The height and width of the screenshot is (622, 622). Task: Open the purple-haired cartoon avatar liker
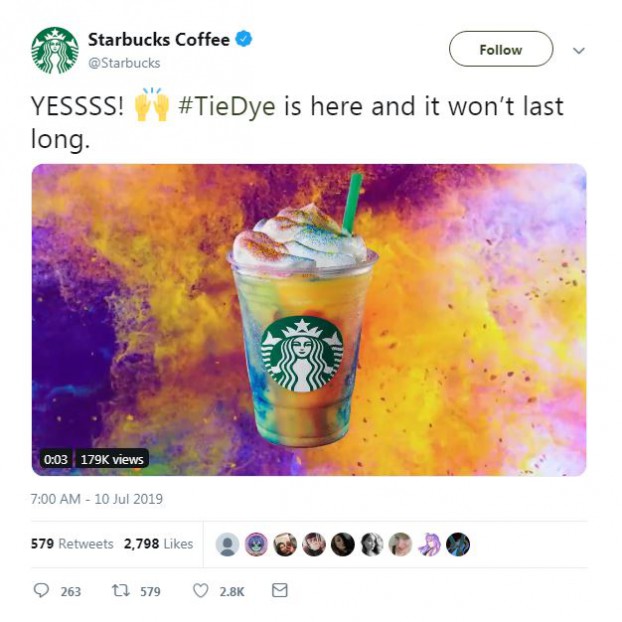pos(429,544)
